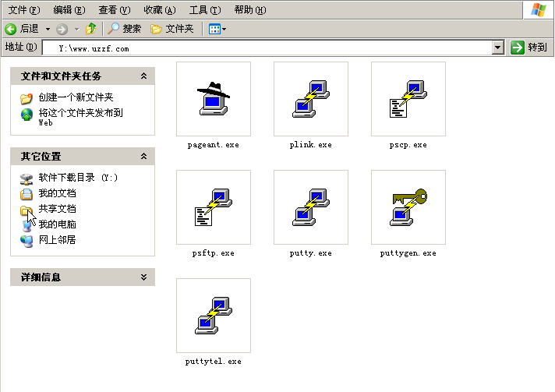The width and height of the screenshot is (555, 392).
Task: Expand the 详细信息 panel
Action: (x=143, y=277)
